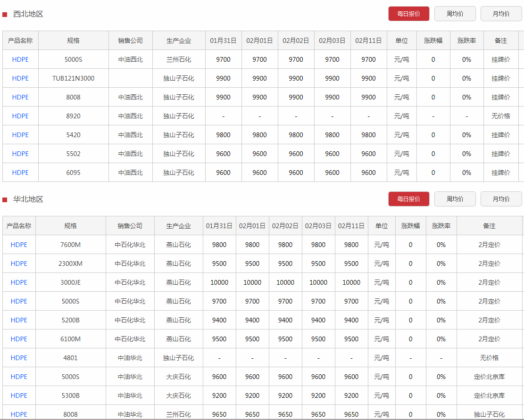Click 元/吨 unit in 5502 row
Image resolution: width=524 pixels, height=420 pixels.
401,154
